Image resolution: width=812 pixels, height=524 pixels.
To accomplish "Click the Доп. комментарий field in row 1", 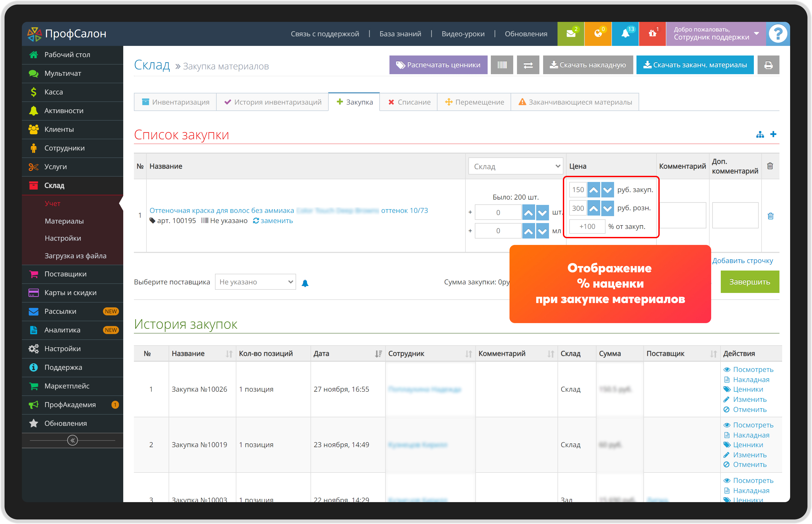I will point(735,215).
